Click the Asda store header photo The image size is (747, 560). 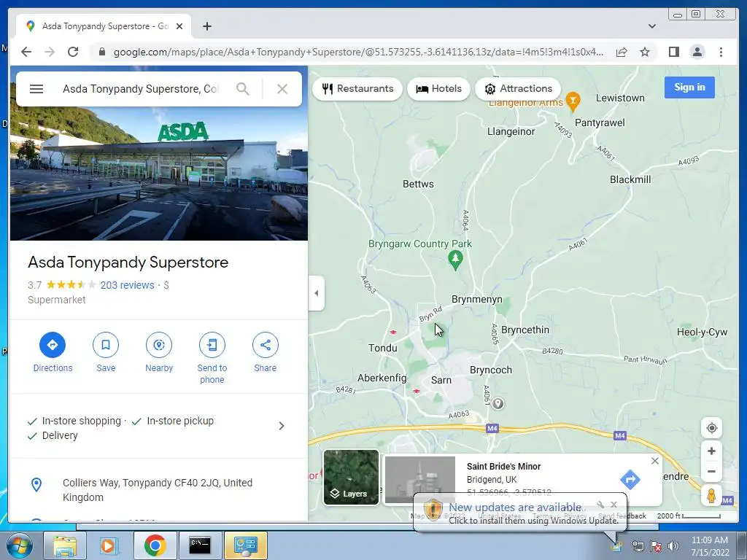pyautogui.click(x=158, y=174)
